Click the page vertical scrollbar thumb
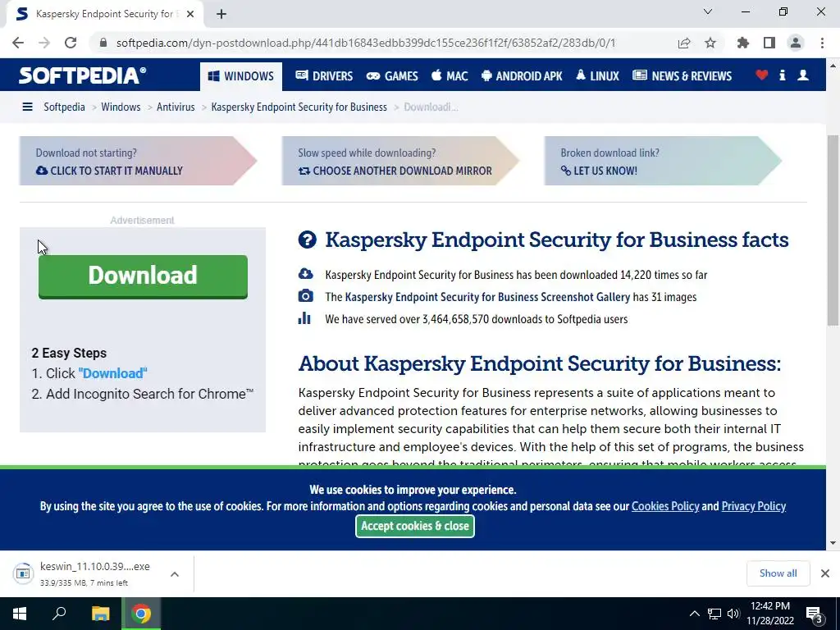This screenshot has height=630, width=840. 833,231
